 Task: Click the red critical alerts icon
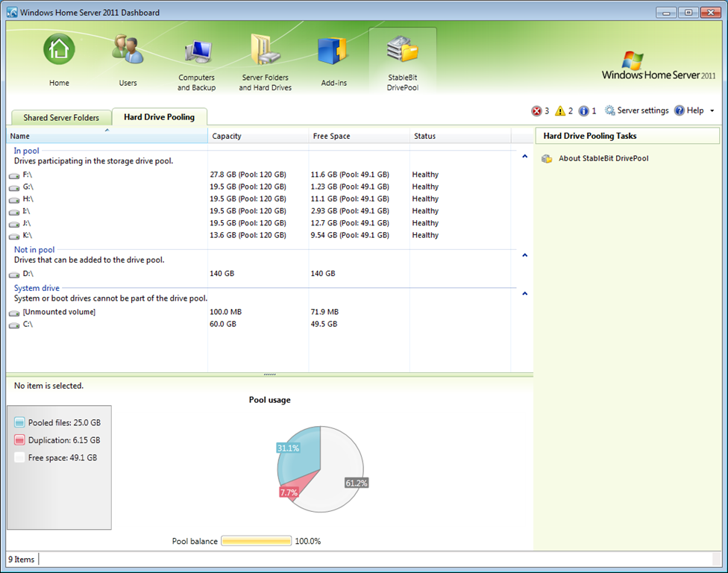[536, 111]
